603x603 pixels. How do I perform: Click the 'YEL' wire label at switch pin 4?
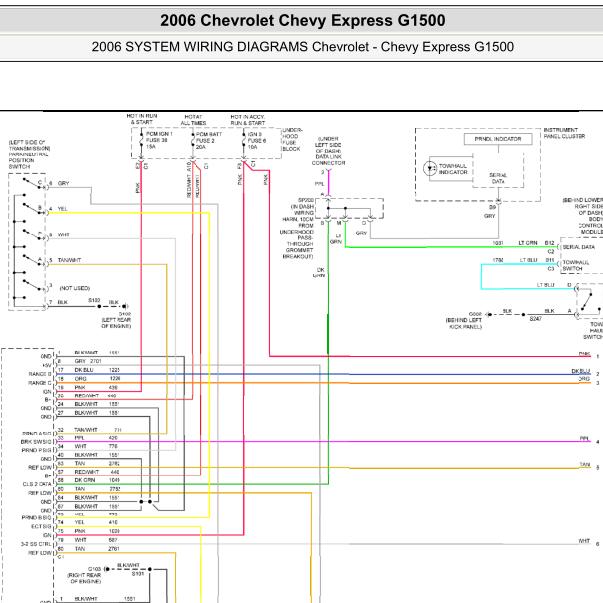coord(62,209)
